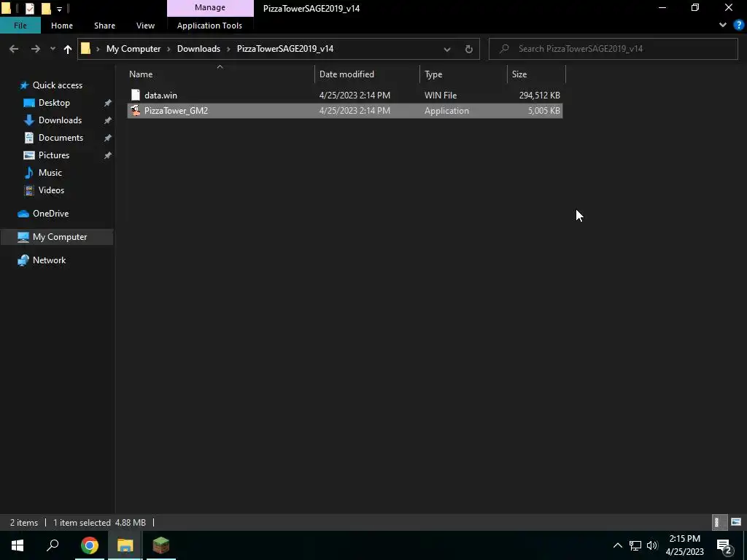The height and width of the screenshot is (560, 747).
Task: Open the network tray icon
Action: [x=635, y=545]
